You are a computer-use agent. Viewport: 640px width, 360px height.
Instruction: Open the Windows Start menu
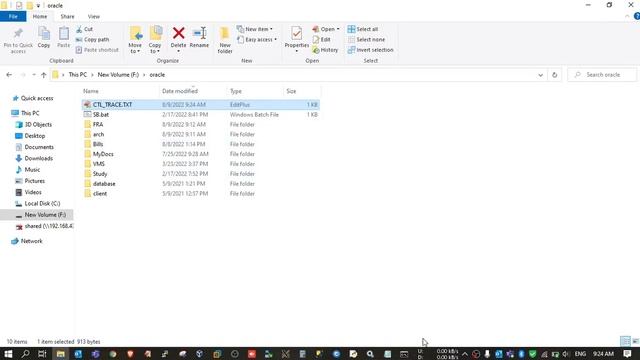pos(8,354)
